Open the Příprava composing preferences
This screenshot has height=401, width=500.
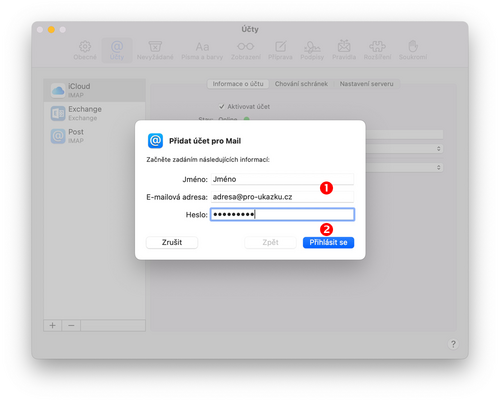point(280,50)
